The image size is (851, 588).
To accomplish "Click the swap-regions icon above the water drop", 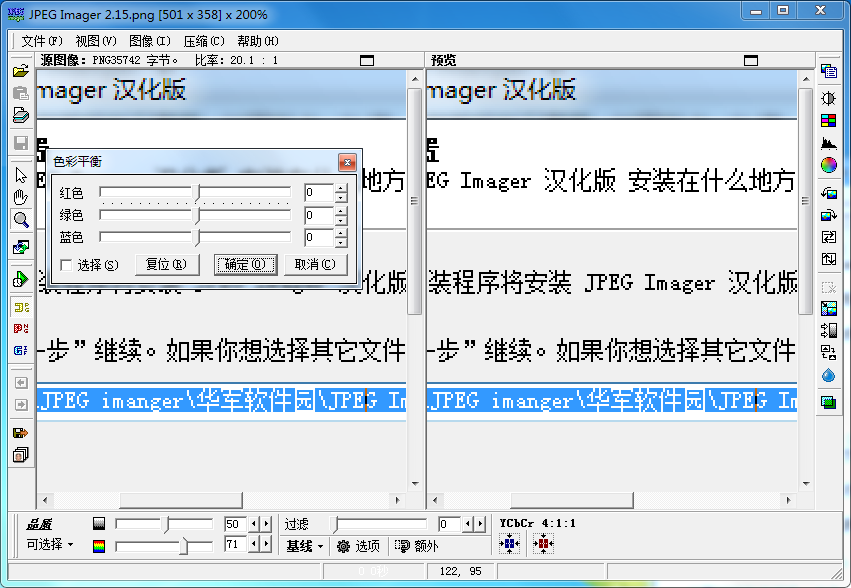I will coord(829,352).
